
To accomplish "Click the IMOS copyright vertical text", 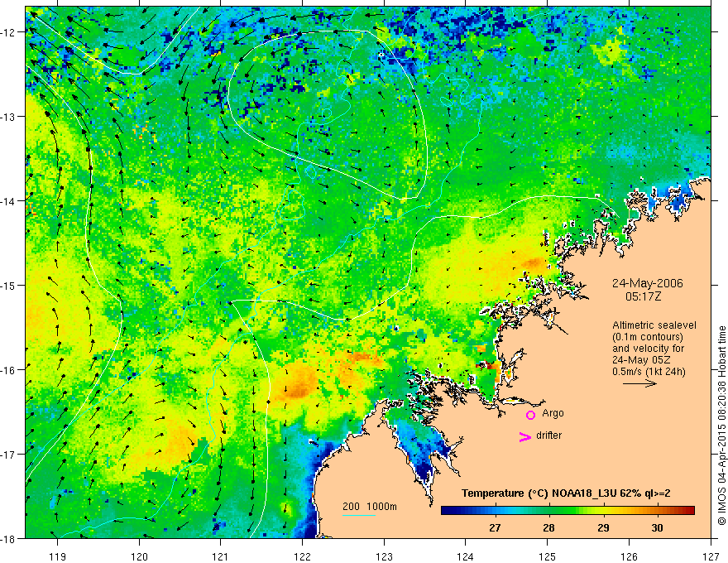I will [721, 426].
